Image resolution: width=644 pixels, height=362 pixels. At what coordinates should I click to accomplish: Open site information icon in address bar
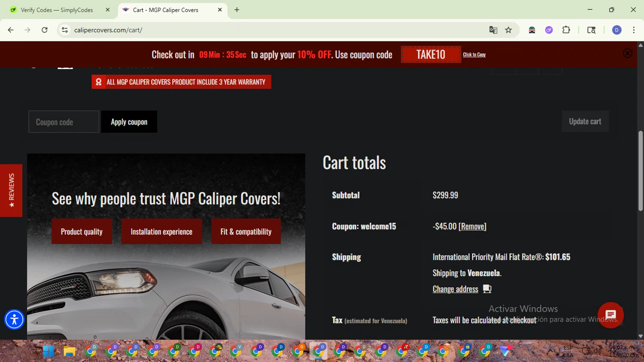(65, 30)
